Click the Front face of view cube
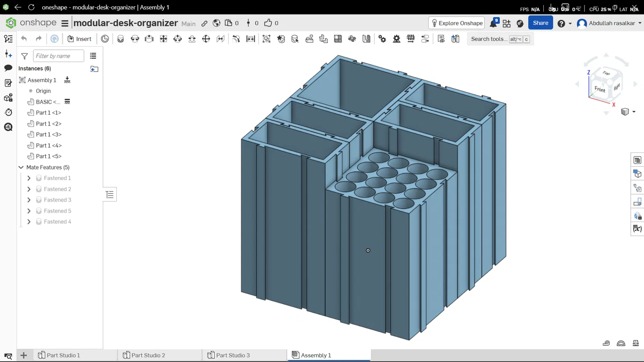 tap(600, 89)
